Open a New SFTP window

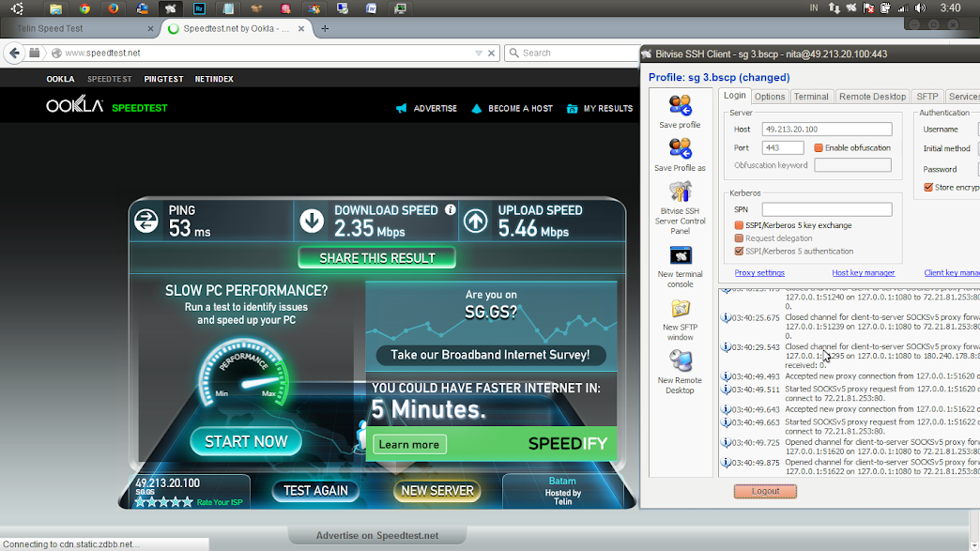pyautogui.click(x=680, y=309)
